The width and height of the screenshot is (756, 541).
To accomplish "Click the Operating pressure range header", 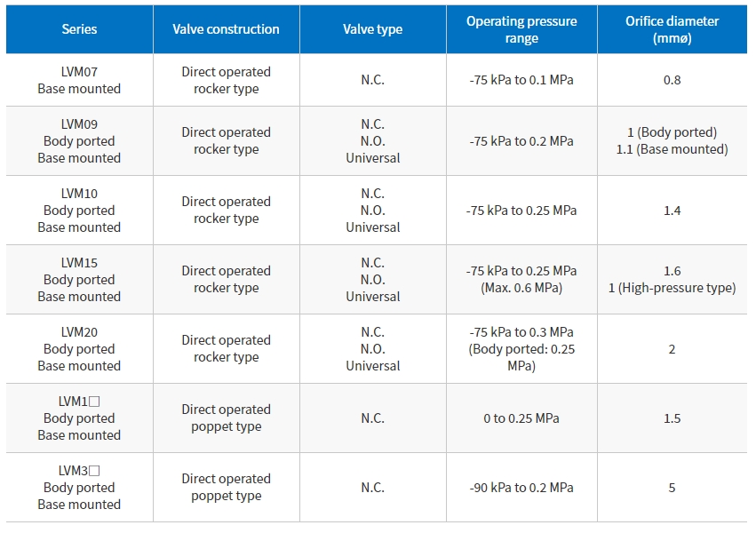I will tap(521, 29).
